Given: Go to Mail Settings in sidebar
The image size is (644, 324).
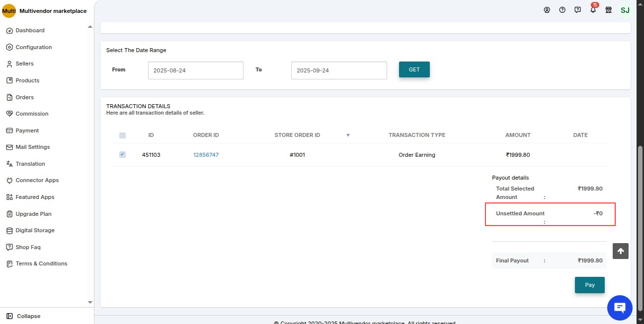Looking at the screenshot, I should 32,147.
